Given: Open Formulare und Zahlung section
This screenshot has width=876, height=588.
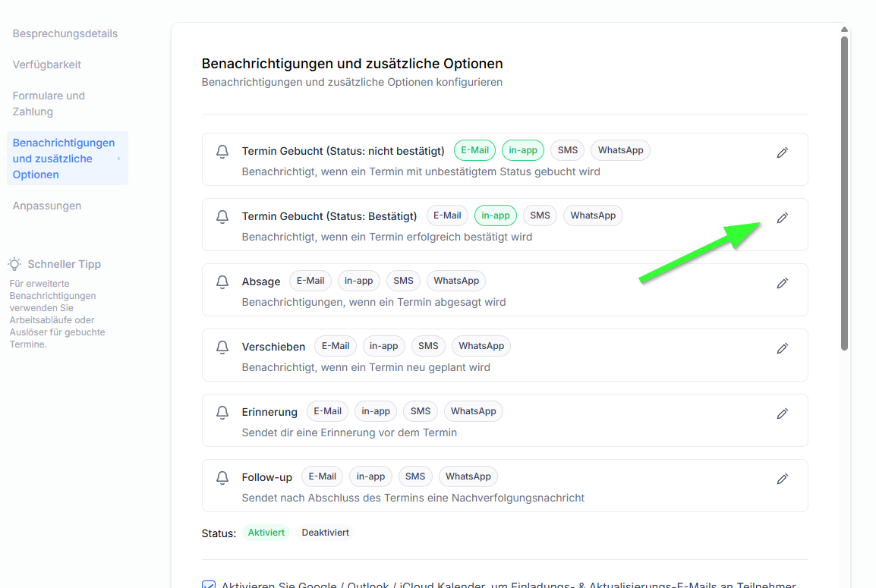Looking at the screenshot, I should [49, 104].
